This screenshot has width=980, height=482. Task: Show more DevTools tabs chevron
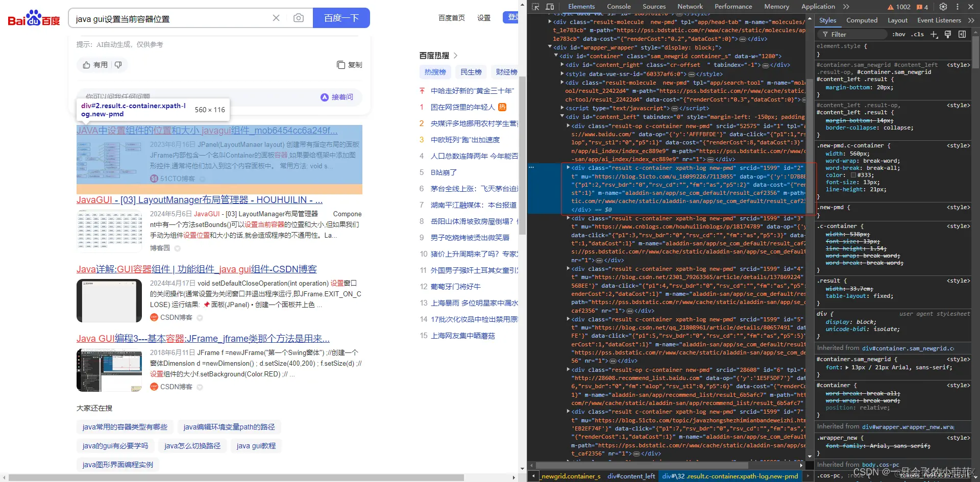pyautogui.click(x=846, y=7)
